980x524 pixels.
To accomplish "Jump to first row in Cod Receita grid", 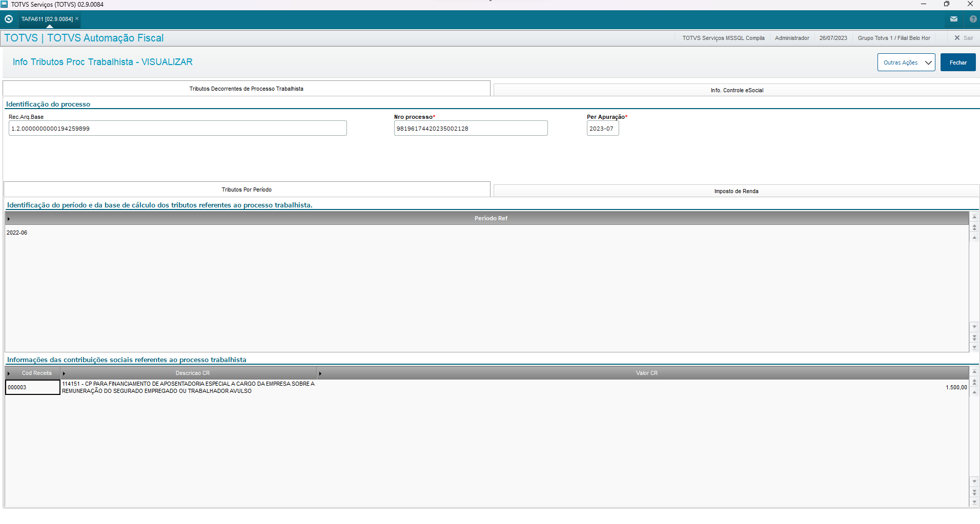I will [x=974, y=372].
